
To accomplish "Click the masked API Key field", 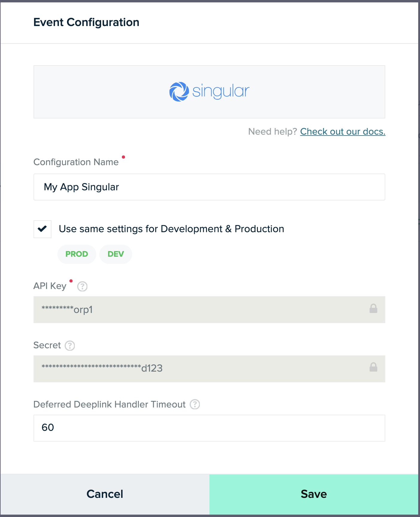I will point(203,310).
